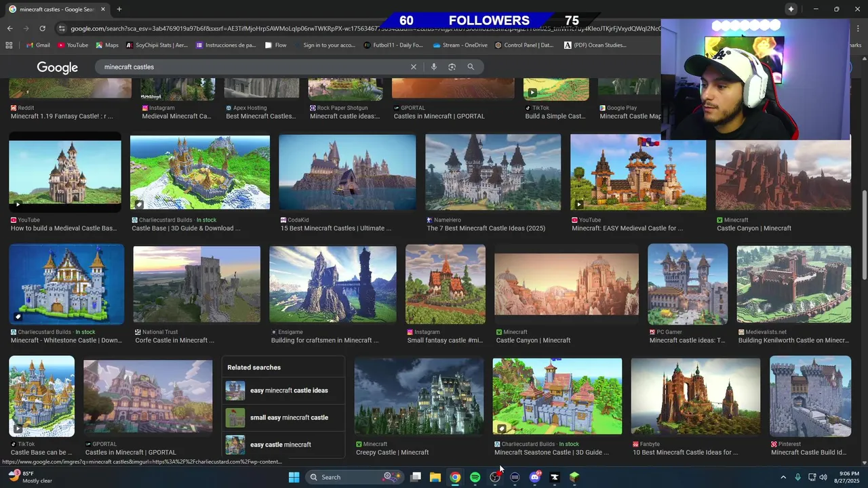
Task: Select related search easy castle minecraft
Action: [x=283, y=445]
